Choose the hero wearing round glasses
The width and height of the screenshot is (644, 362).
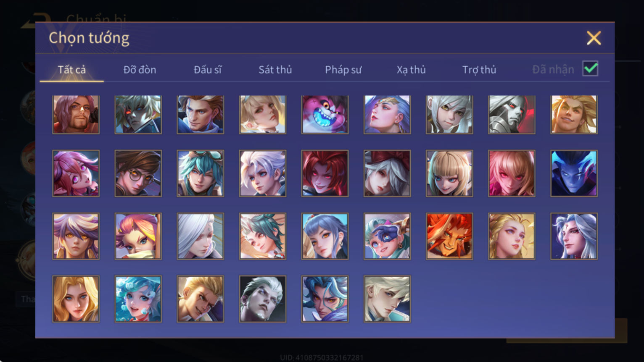[138, 173]
